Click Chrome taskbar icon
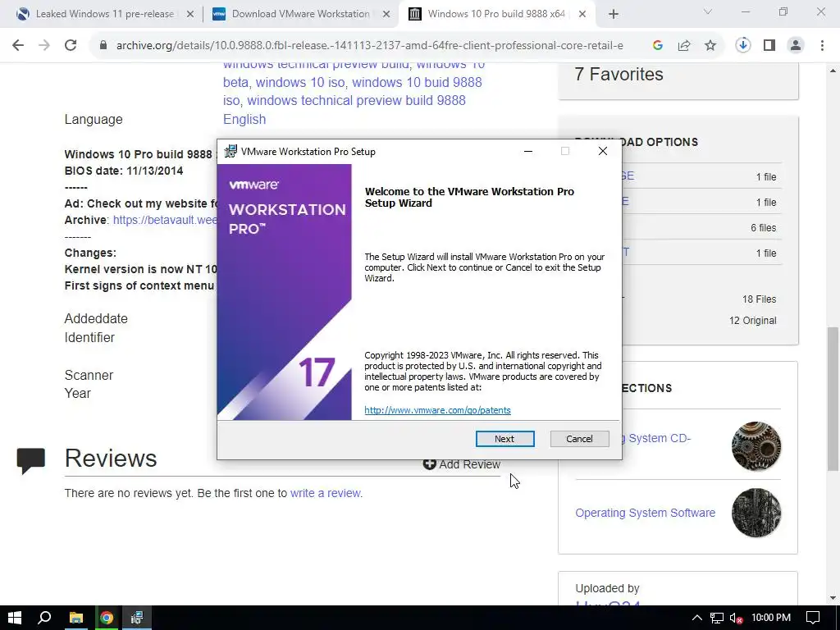840x630 pixels. (107, 618)
